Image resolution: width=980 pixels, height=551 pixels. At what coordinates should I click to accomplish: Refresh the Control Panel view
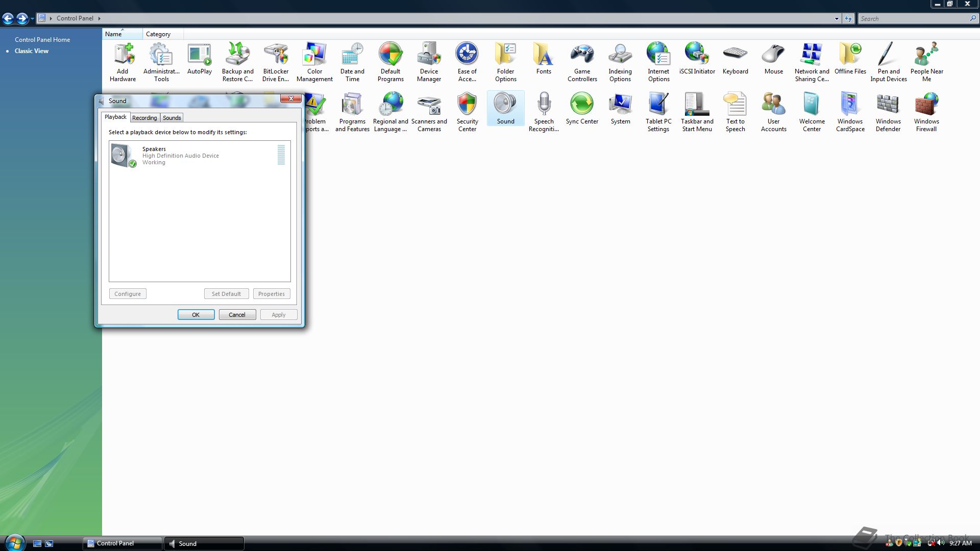[x=848, y=18]
